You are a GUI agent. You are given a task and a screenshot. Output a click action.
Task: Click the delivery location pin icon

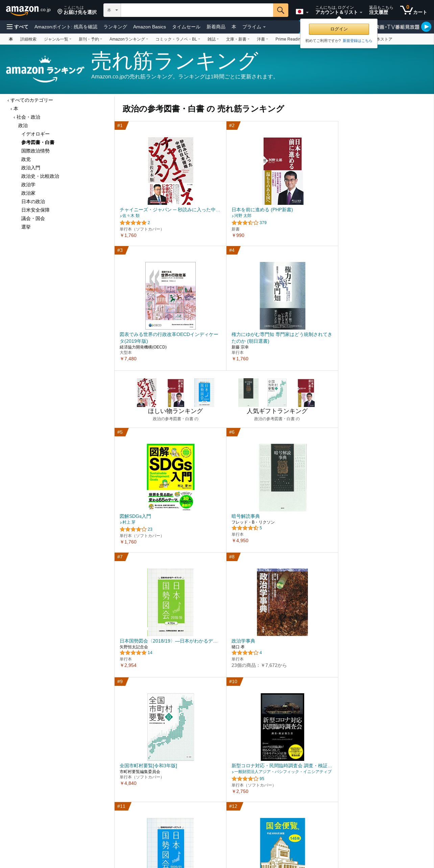pyautogui.click(x=60, y=12)
